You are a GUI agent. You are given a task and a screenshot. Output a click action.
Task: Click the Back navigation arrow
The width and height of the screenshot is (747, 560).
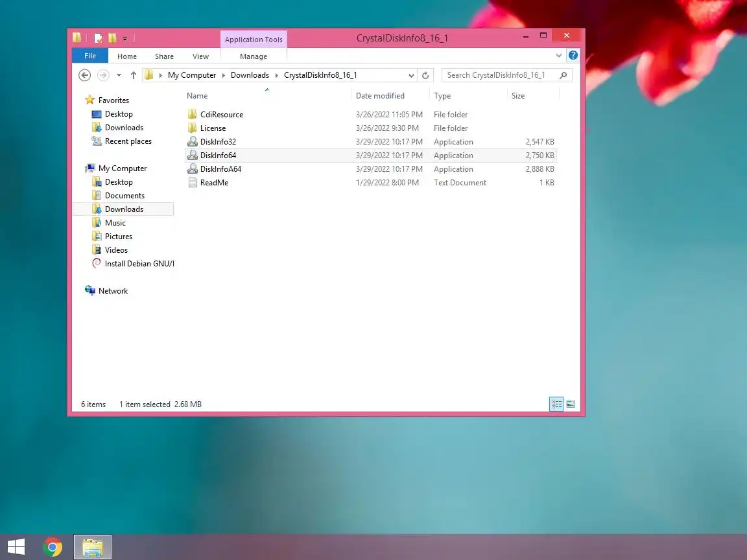point(84,75)
